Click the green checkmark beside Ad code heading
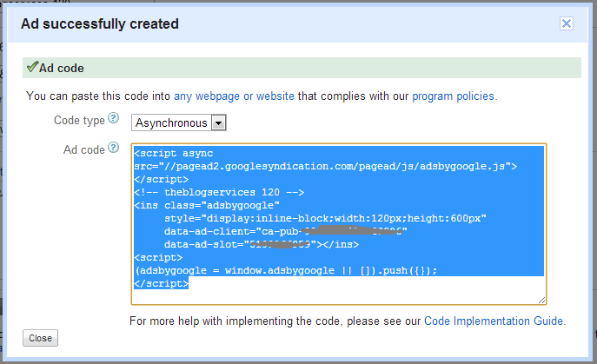Image resolution: width=597 pixels, height=364 pixels. click(32, 67)
